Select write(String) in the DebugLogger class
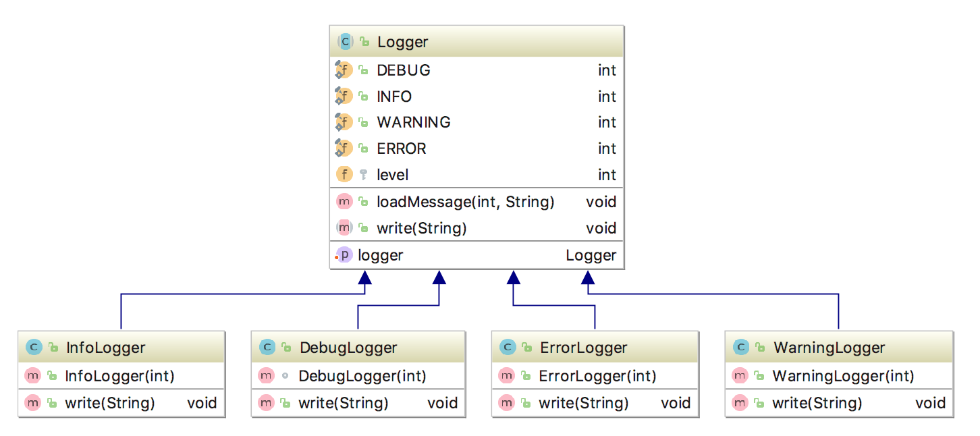980x436 pixels. (344, 403)
